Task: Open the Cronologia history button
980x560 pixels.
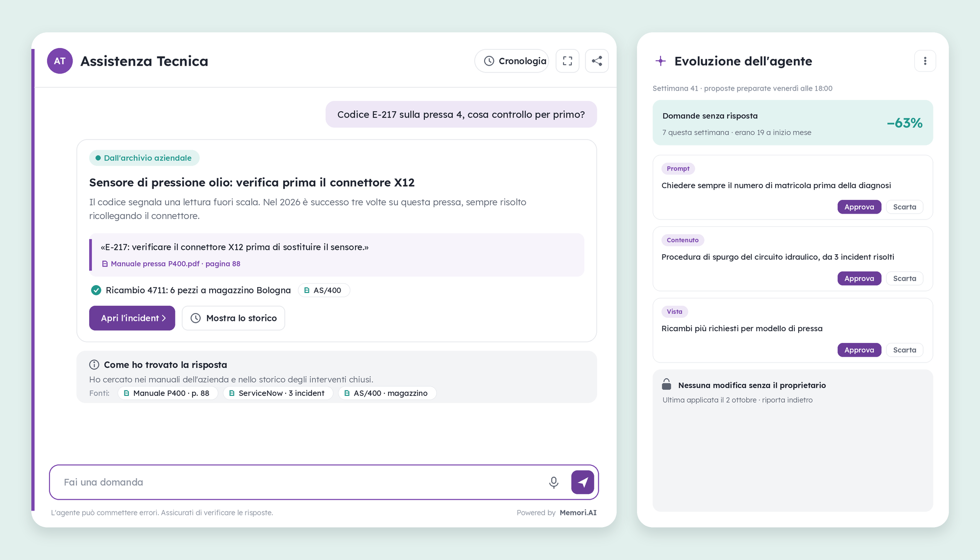Action: click(512, 61)
